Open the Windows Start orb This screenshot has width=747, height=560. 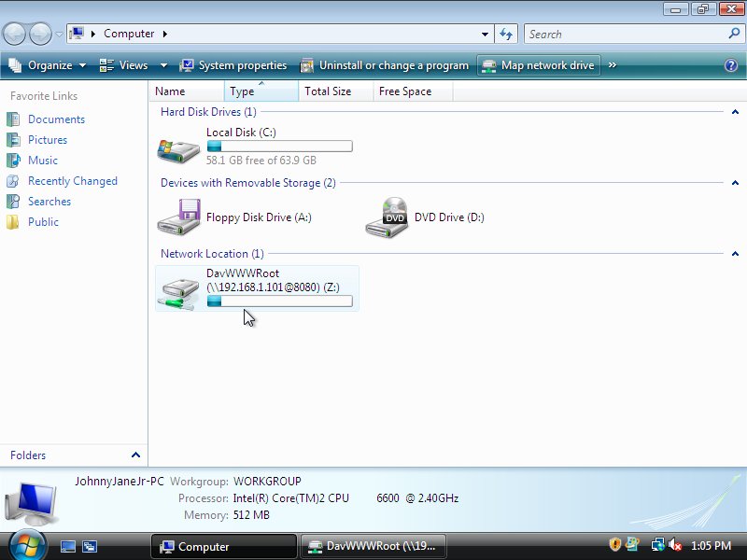[27, 545]
